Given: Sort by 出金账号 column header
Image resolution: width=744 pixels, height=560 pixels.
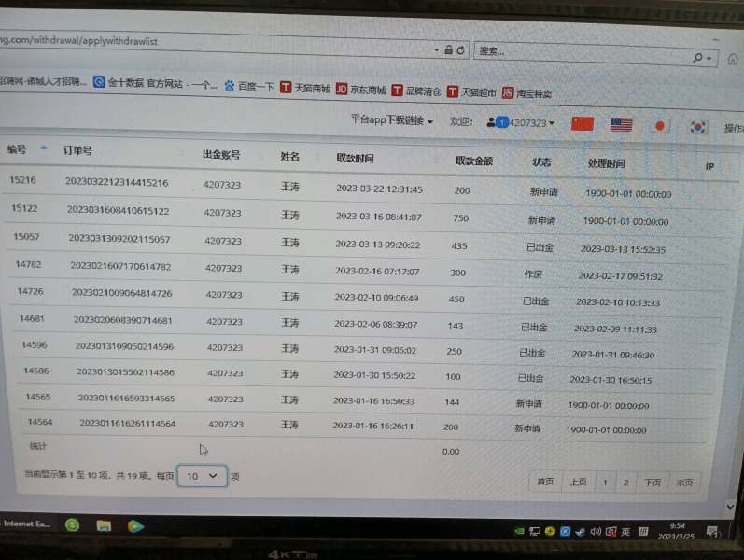Looking at the screenshot, I should click(x=221, y=155).
